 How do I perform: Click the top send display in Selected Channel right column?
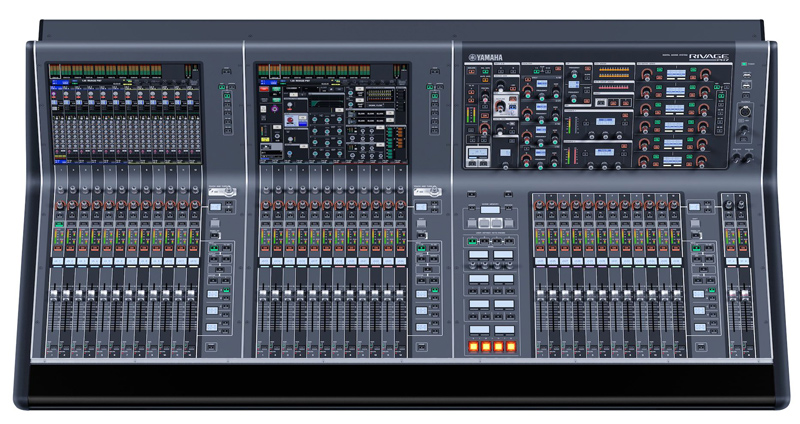(x=676, y=74)
